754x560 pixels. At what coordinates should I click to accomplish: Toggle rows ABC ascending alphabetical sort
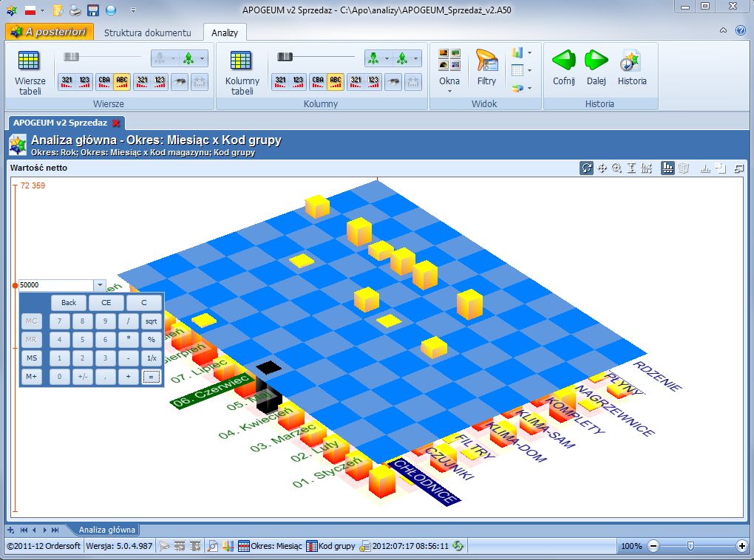coord(122,82)
